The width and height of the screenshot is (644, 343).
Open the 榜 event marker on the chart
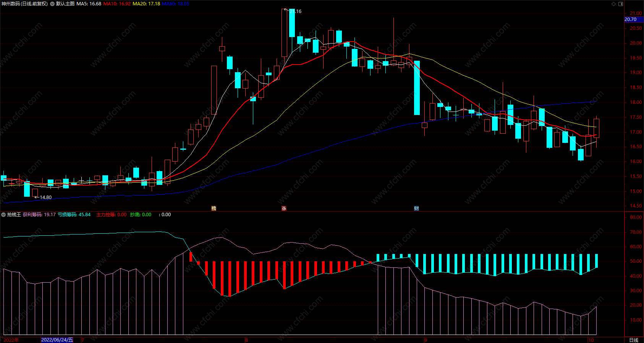point(214,208)
